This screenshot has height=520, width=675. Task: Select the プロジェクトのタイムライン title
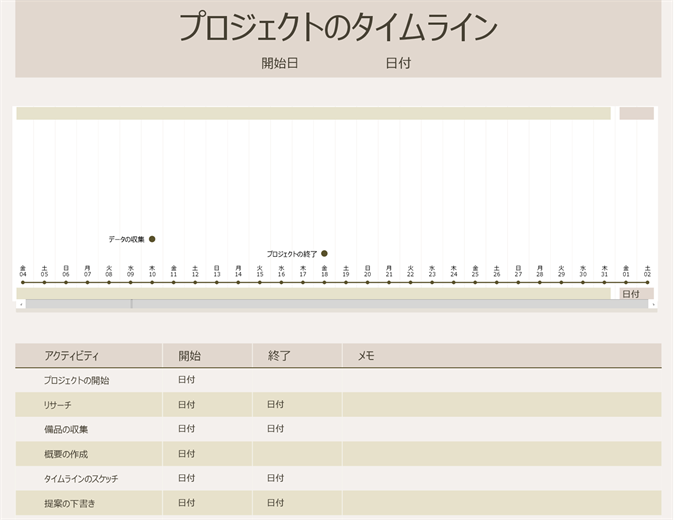(x=338, y=28)
